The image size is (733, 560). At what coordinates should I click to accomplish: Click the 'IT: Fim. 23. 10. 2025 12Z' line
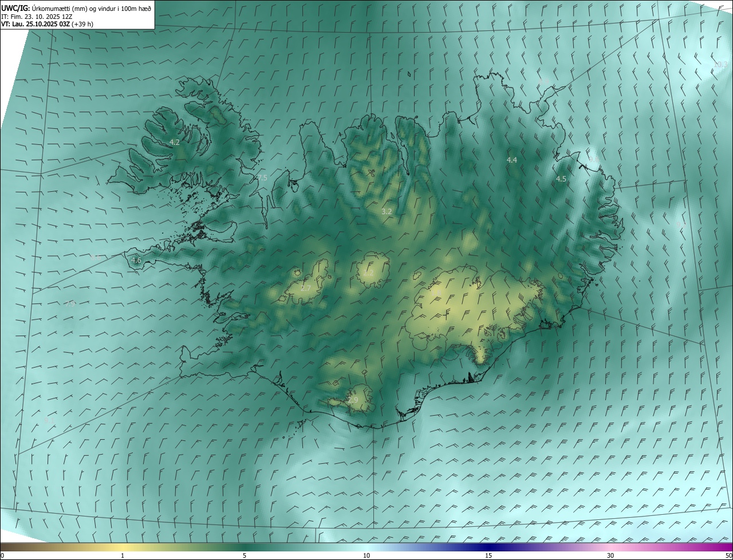pyautogui.click(x=36, y=16)
